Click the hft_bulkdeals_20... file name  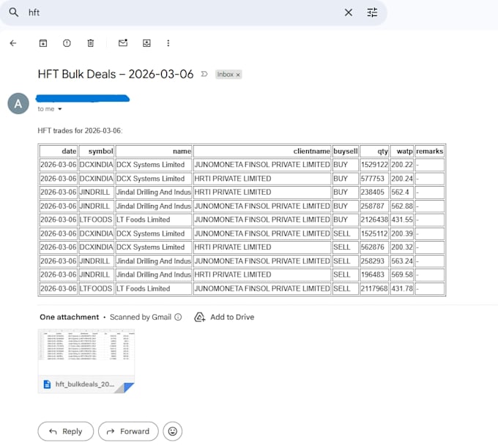click(x=85, y=384)
